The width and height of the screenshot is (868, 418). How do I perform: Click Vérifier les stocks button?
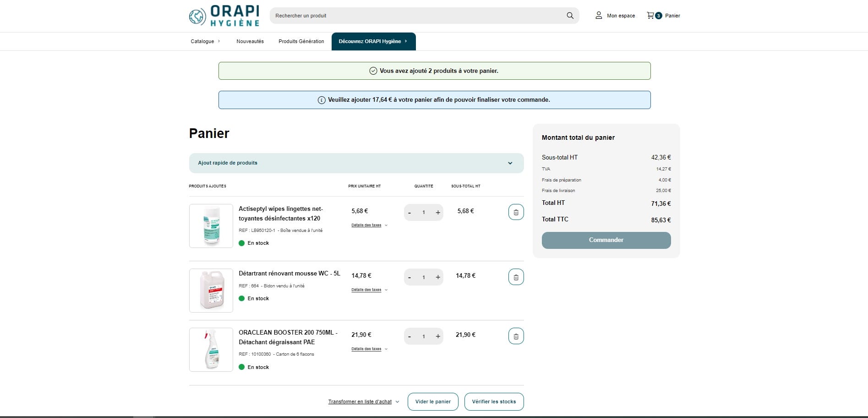click(494, 401)
